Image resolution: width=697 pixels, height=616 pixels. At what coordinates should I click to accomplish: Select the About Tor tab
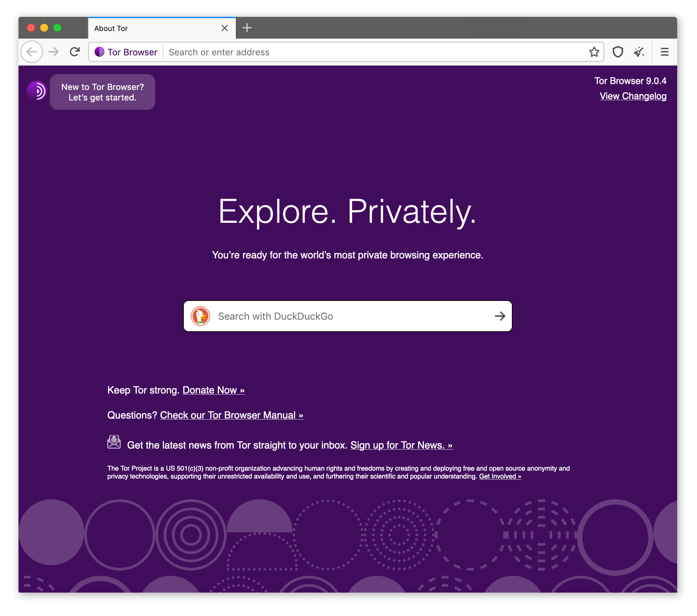pos(162,28)
